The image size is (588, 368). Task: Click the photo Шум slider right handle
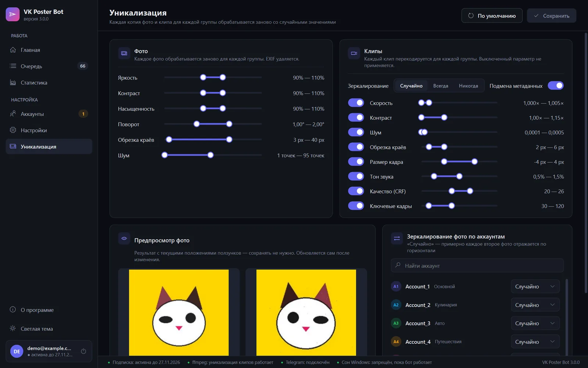(x=211, y=155)
